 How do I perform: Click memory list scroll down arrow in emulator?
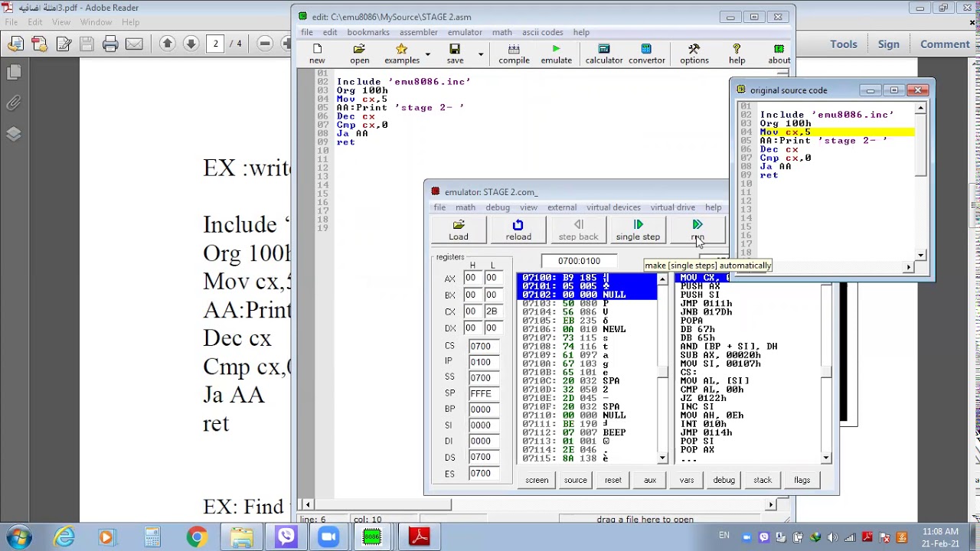point(662,458)
